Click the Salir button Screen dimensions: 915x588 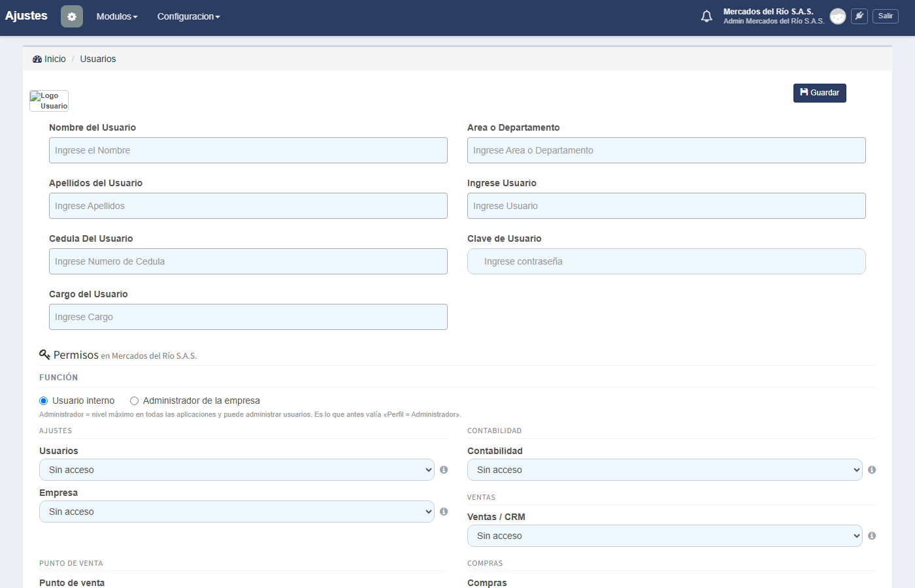[886, 16]
